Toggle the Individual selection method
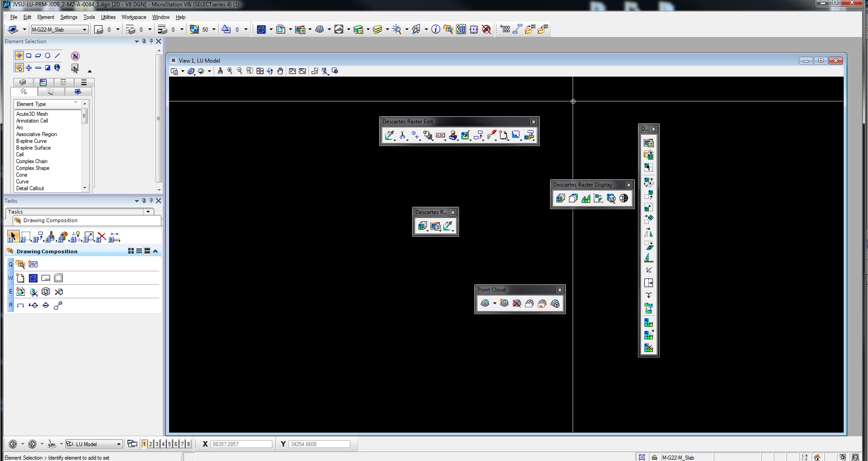Viewport: 868px width, 461px height. pos(19,56)
